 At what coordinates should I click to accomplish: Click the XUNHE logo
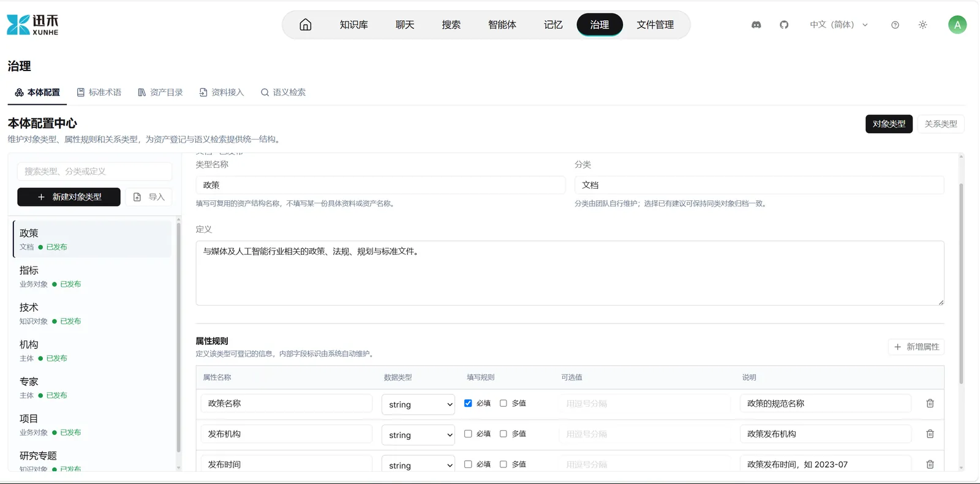tap(32, 25)
